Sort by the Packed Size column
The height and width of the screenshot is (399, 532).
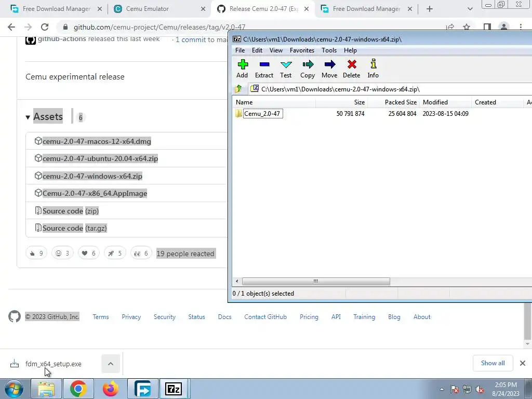(393, 102)
